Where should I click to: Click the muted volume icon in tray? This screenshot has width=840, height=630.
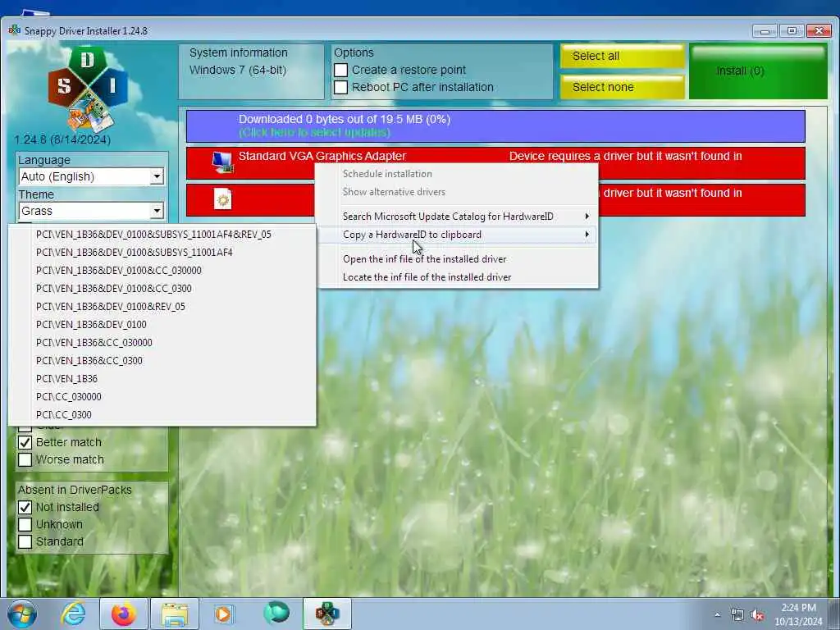pyautogui.click(x=757, y=615)
